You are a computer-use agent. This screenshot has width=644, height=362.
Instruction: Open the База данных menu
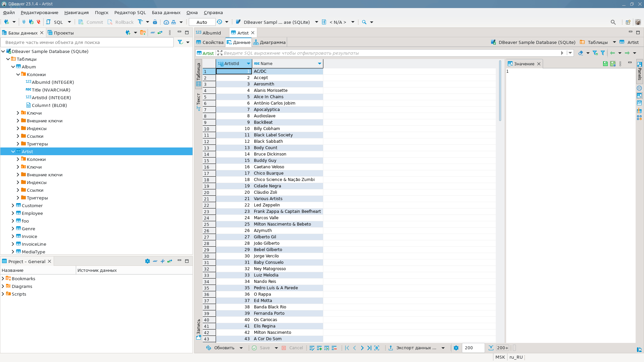[166, 12]
